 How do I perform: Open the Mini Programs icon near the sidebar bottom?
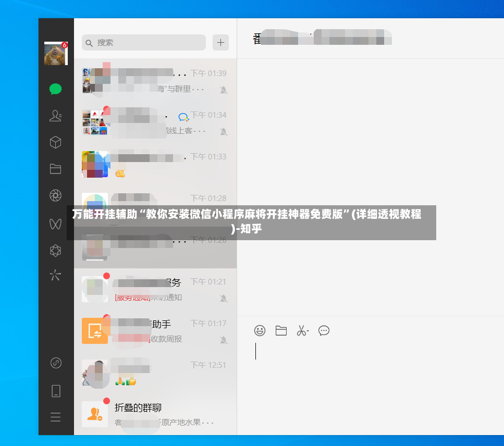pyautogui.click(x=56, y=363)
